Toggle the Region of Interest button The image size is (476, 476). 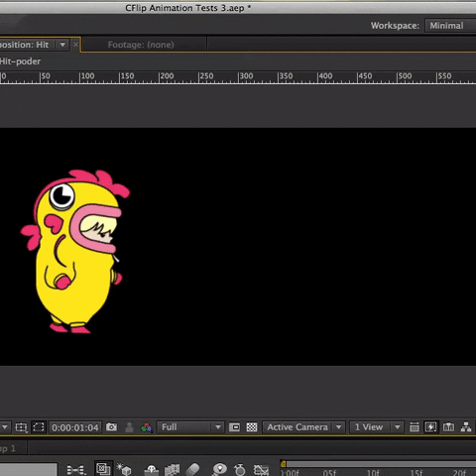[x=234, y=427]
